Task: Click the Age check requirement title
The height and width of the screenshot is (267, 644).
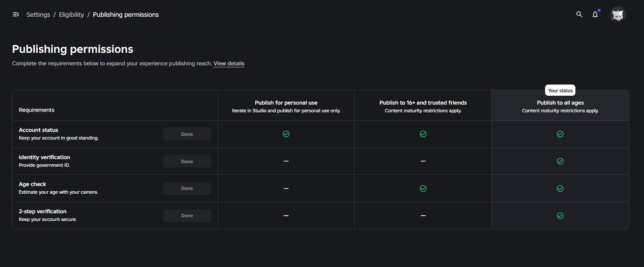Action: (x=33, y=184)
